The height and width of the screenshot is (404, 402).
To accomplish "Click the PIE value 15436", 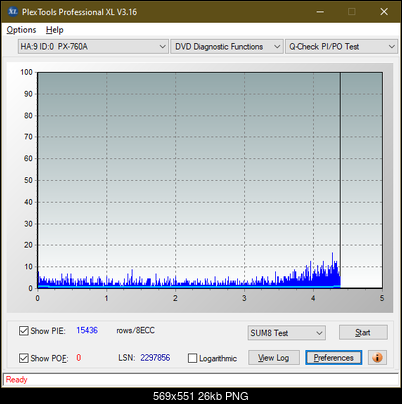I will (87, 330).
